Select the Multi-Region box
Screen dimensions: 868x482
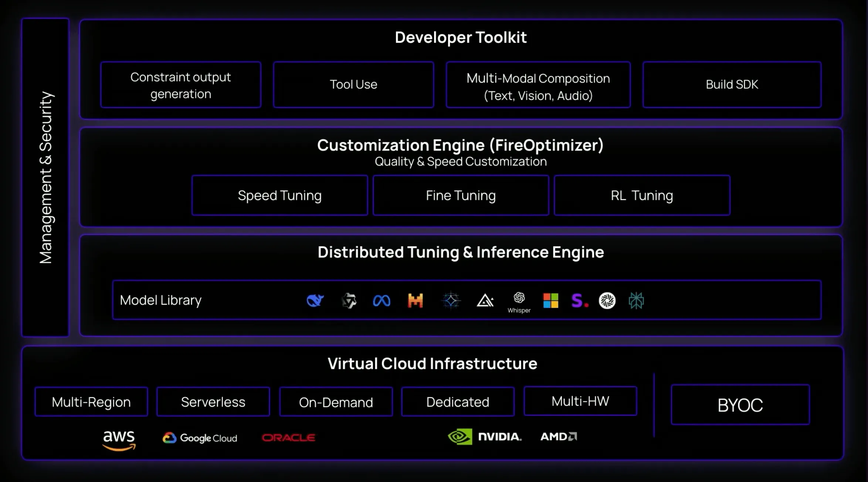91,402
